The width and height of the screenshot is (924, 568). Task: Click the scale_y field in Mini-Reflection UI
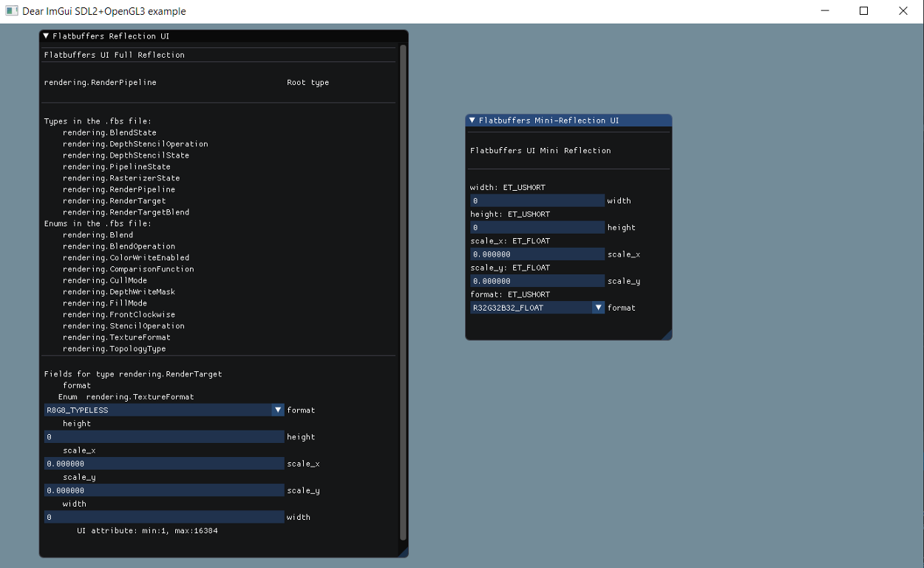coord(537,281)
